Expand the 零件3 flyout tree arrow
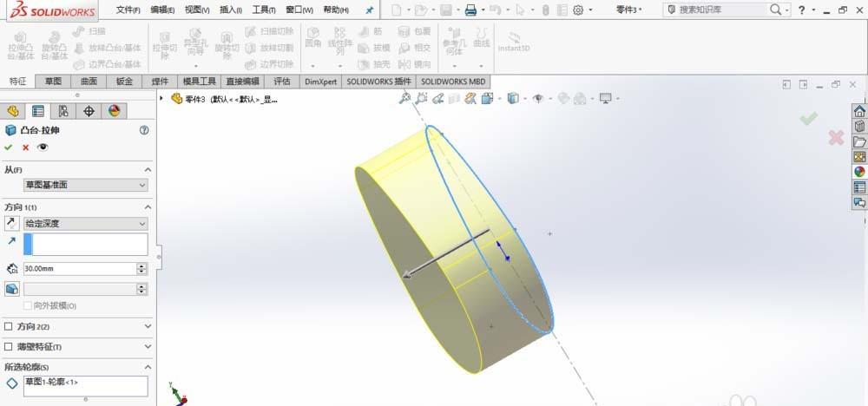868x406 pixels. click(x=161, y=98)
